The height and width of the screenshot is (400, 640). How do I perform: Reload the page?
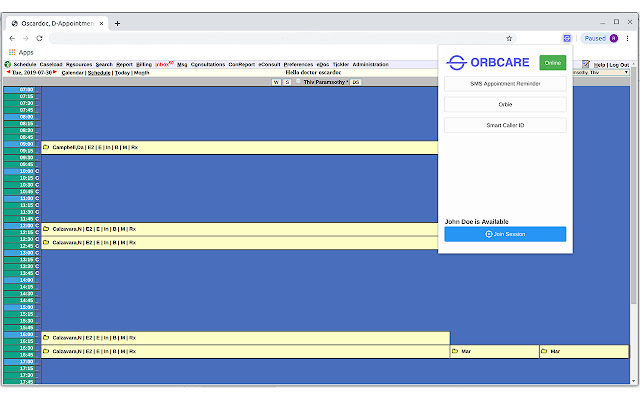point(39,38)
